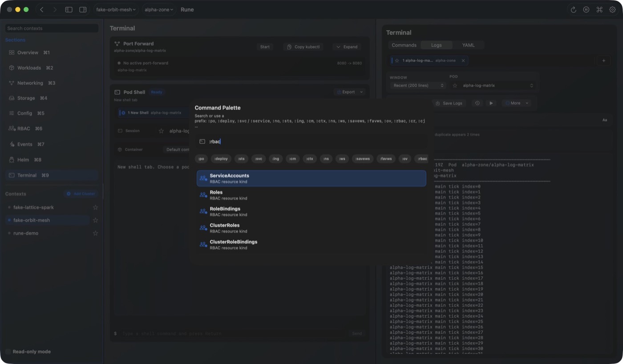
Task: Switch to YAML tab
Action: click(x=468, y=45)
